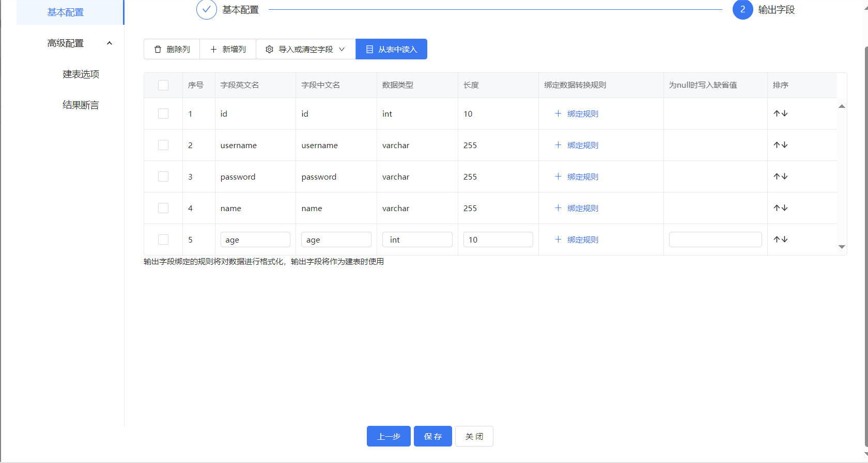868x463 pixels.
Task: Click the sort arrows in the name row
Action: pos(781,208)
